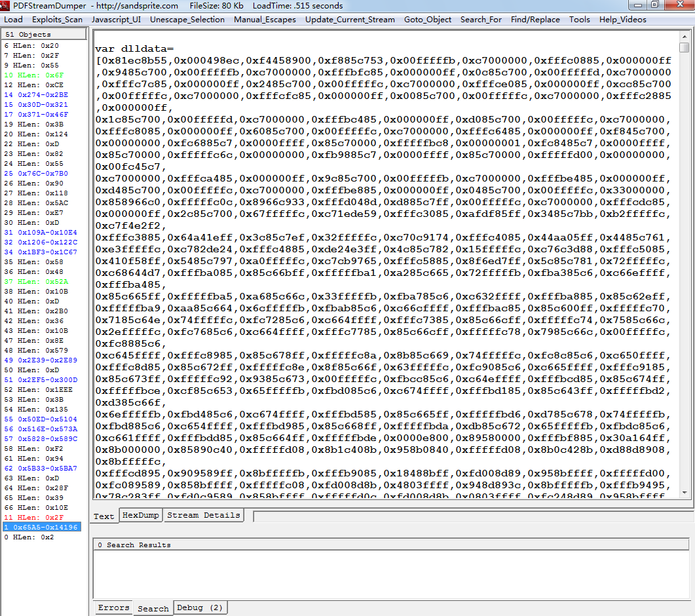695x616 pixels.
Task: Select stream object 49 0x2E39-0x2E89
Action: click(41, 360)
